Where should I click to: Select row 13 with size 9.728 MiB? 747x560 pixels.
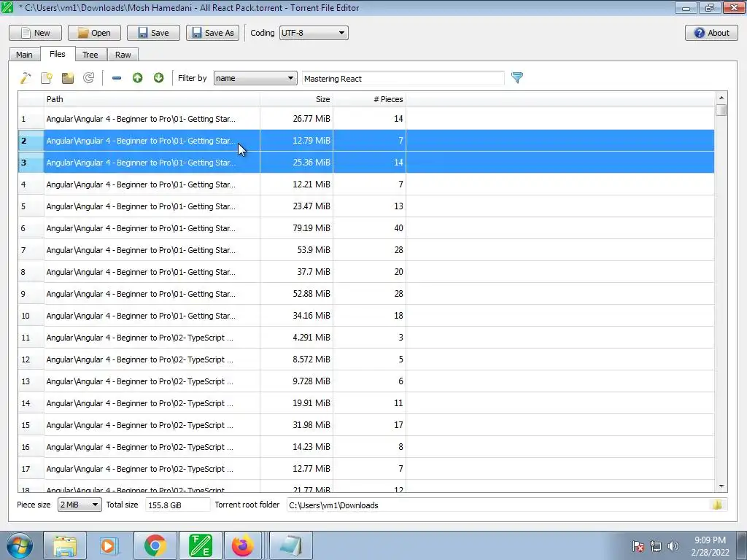click(x=366, y=381)
